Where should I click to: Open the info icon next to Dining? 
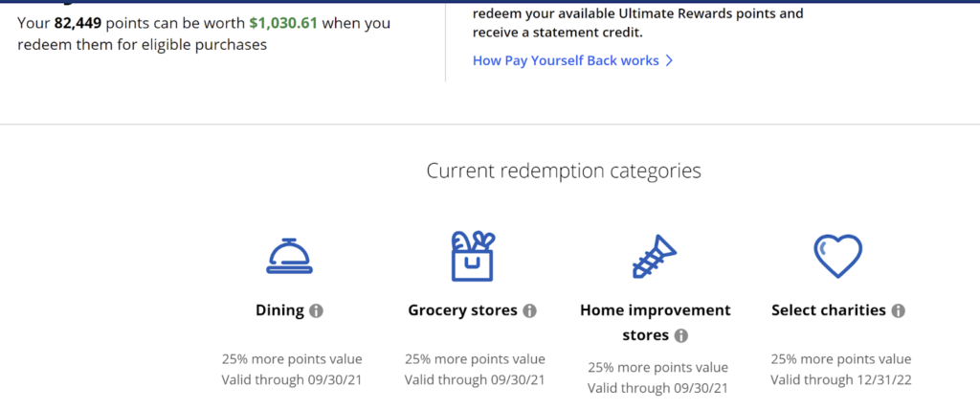(x=317, y=310)
